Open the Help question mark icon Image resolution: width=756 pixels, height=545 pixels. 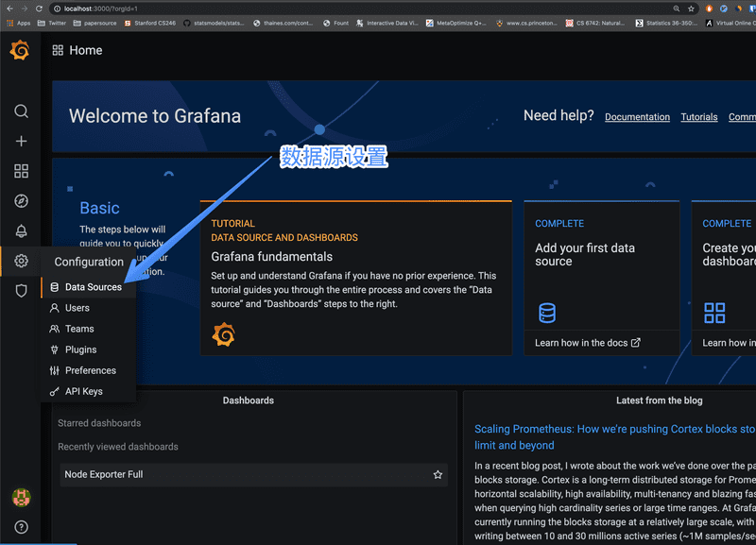(x=21, y=526)
